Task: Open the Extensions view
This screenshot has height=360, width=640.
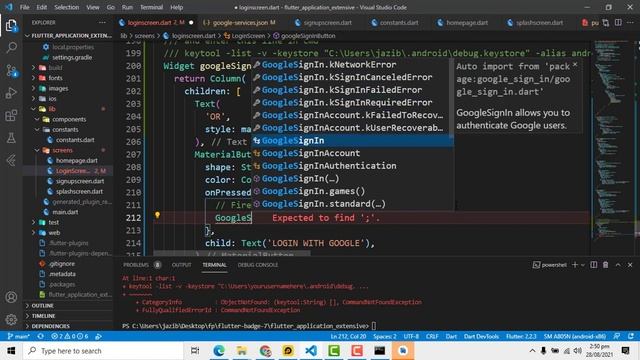Action: pyautogui.click(x=11, y=116)
